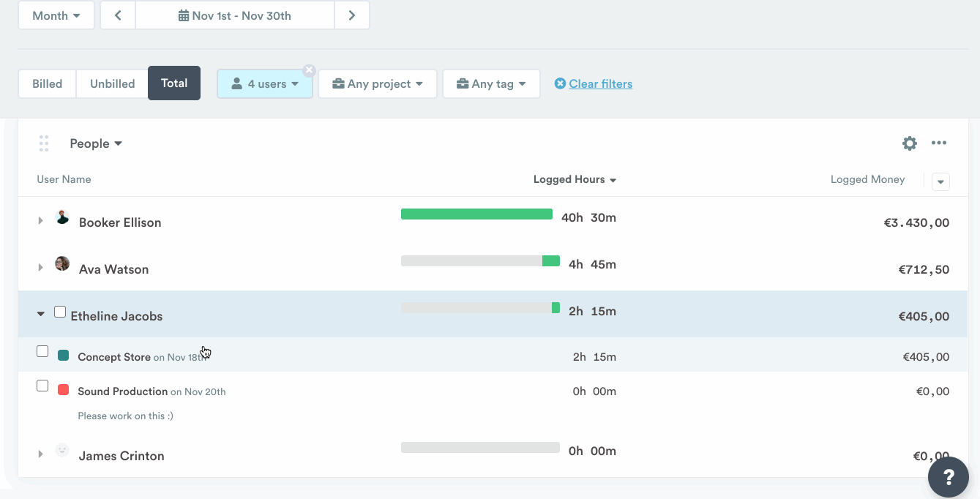Grab the People widget drag handle

[x=44, y=143]
